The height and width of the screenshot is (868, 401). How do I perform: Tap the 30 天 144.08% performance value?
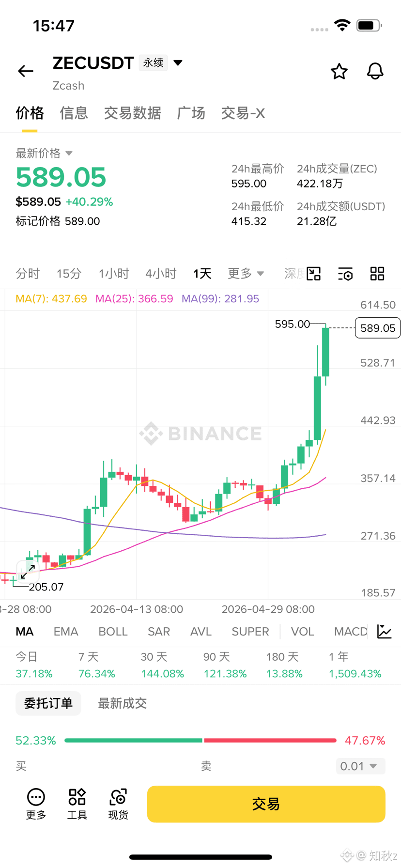click(x=162, y=674)
